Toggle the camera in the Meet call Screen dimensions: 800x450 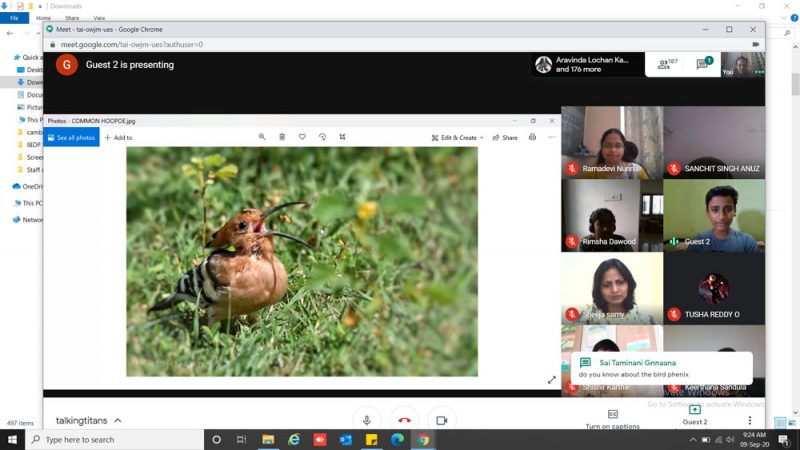(442, 420)
